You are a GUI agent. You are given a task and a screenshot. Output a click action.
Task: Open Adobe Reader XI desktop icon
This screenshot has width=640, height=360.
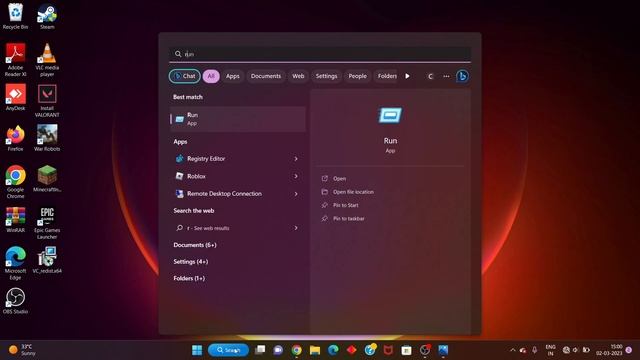pos(15,60)
